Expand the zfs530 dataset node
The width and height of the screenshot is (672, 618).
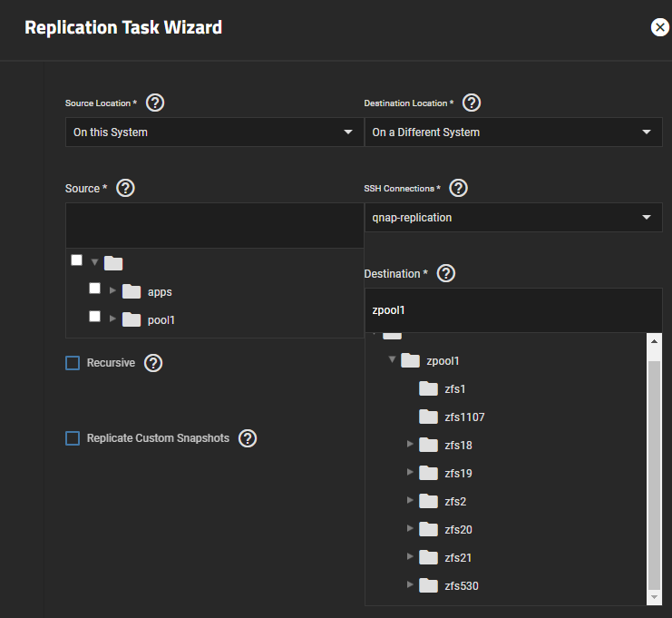coord(410,584)
